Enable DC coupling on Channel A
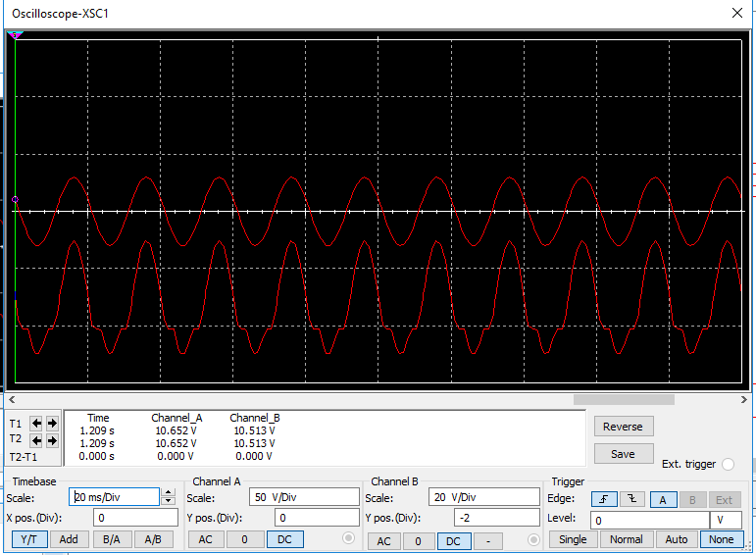The image size is (756, 555). [284, 539]
